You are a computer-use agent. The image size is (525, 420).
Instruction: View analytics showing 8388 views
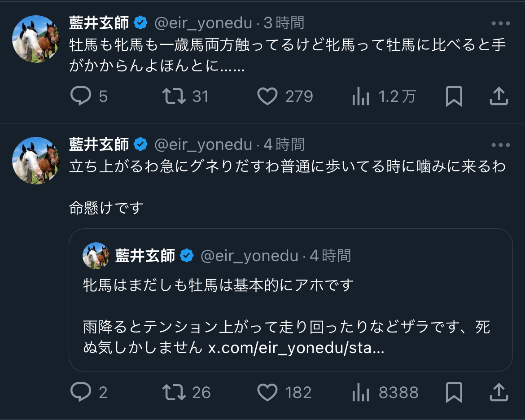361,393
